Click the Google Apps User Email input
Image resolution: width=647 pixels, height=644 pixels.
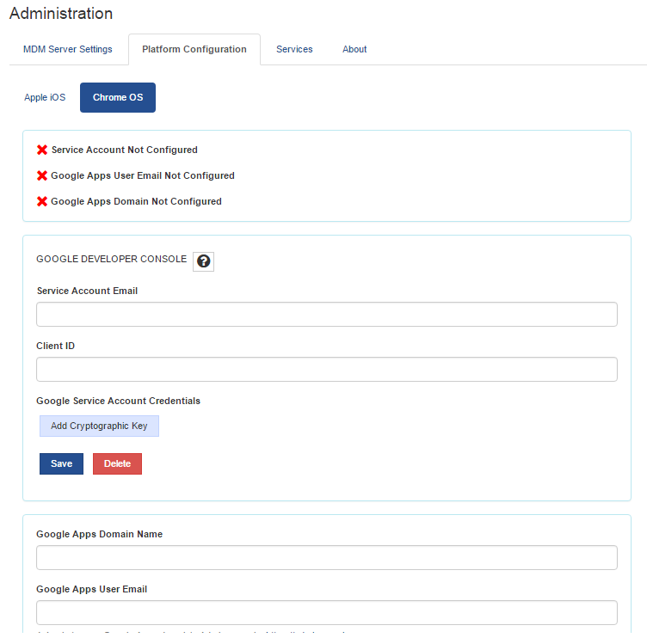pos(327,612)
